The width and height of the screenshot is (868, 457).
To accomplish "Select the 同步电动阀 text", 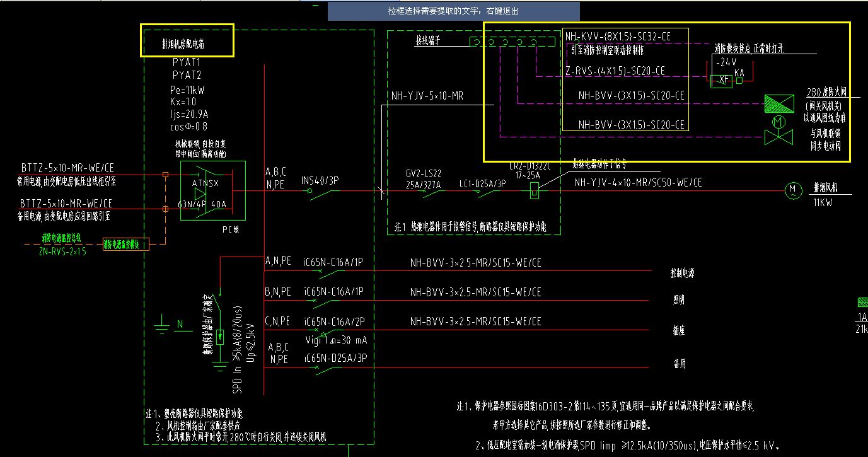I will 825,146.
